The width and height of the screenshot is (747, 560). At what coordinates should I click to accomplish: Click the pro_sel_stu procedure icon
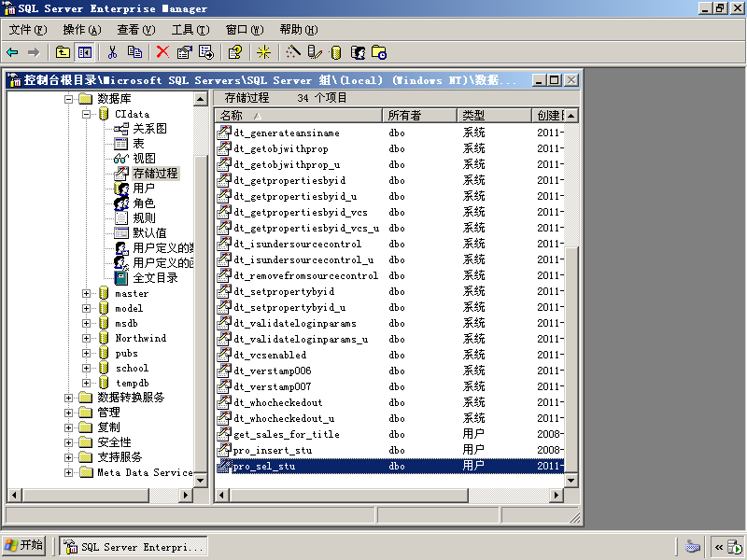[224, 466]
